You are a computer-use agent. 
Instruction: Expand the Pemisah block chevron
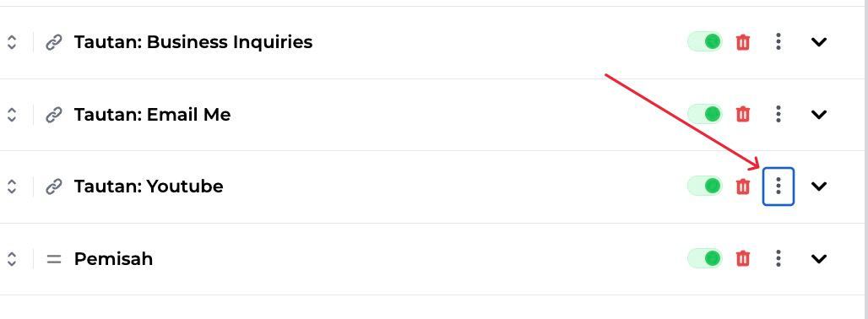pyautogui.click(x=819, y=259)
